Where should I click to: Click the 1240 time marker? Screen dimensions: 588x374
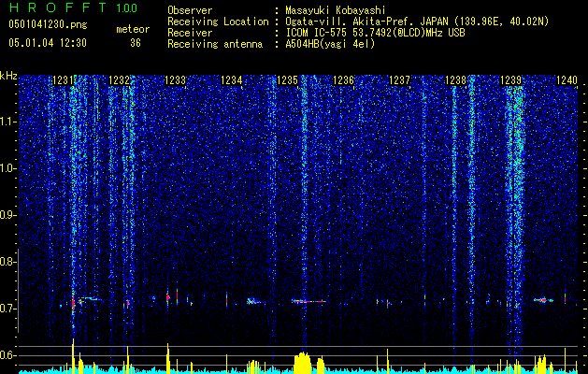567,80
